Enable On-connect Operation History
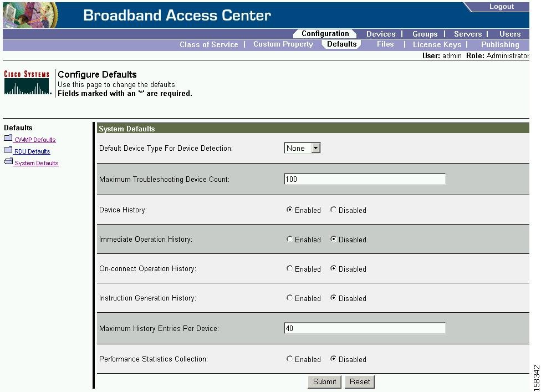 point(289,268)
